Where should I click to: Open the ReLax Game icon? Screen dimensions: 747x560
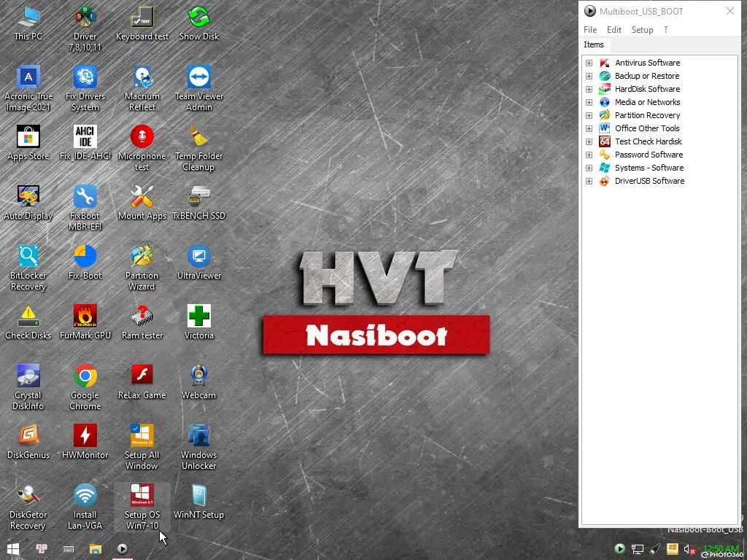(x=142, y=382)
